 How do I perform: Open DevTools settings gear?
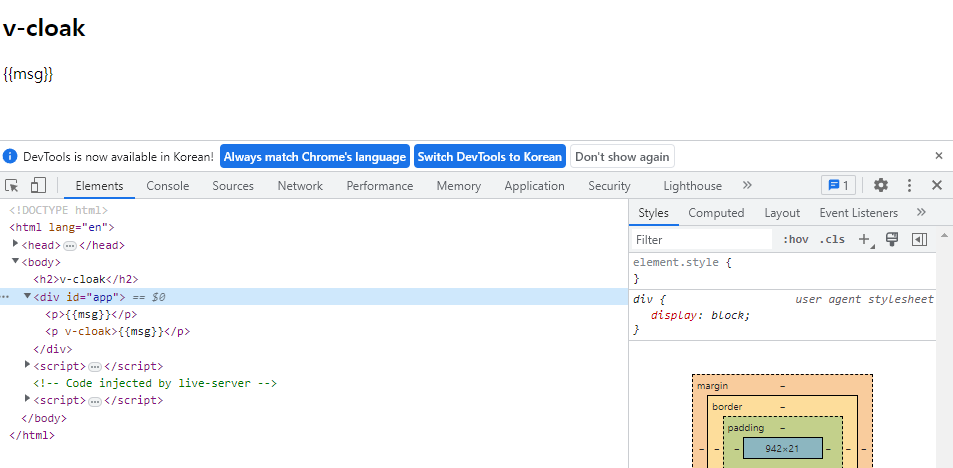click(881, 185)
